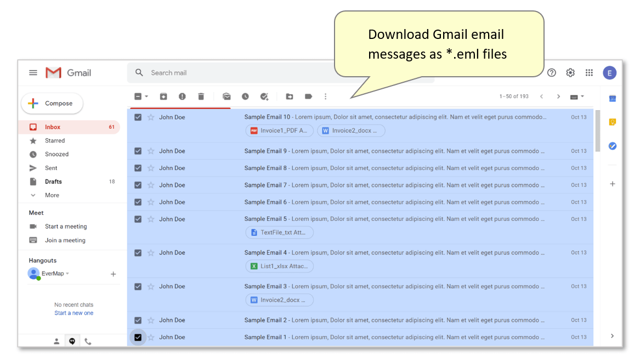This screenshot has width=640, height=364.
Task: Mark selected emails as read
Action: coord(226,96)
